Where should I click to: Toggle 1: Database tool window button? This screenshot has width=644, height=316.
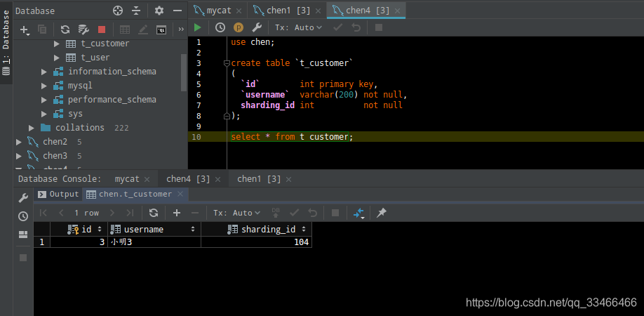click(6, 43)
